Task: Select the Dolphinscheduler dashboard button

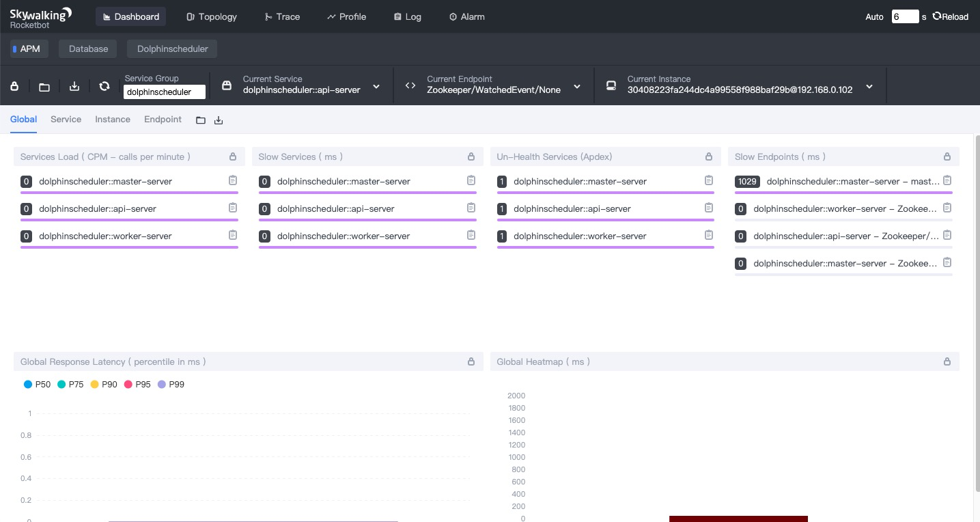Action: point(172,49)
